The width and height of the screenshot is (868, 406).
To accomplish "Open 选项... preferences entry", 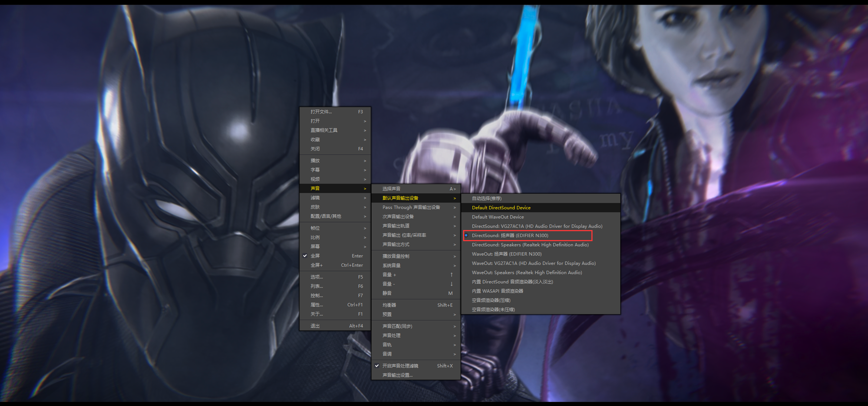I will coord(317,277).
